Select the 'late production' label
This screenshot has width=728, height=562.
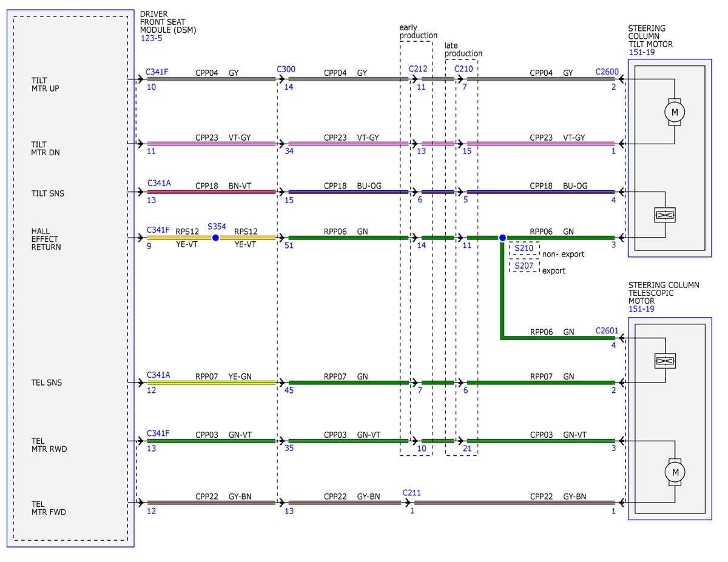[463, 50]
